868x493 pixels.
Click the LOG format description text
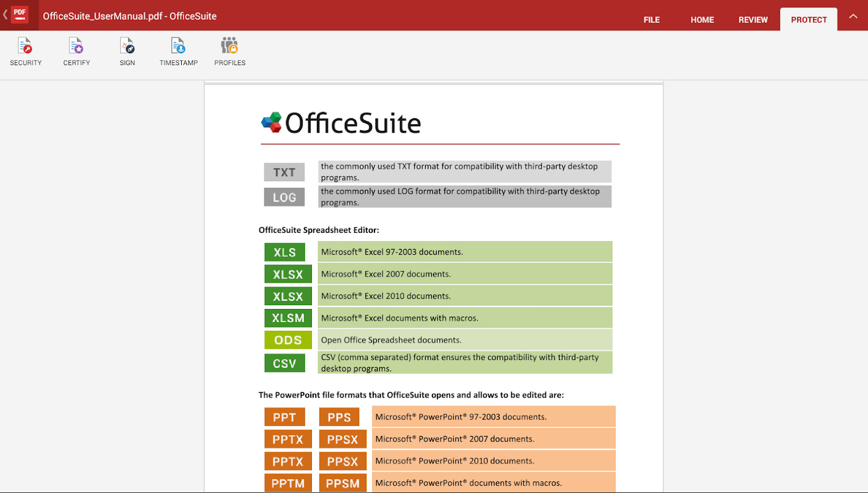(460, 197)
